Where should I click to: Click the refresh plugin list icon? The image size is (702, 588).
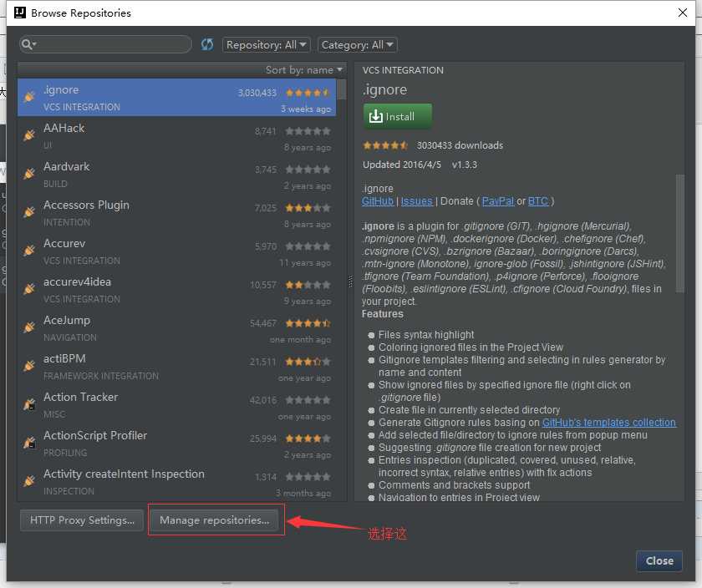[x=207, y=44]
